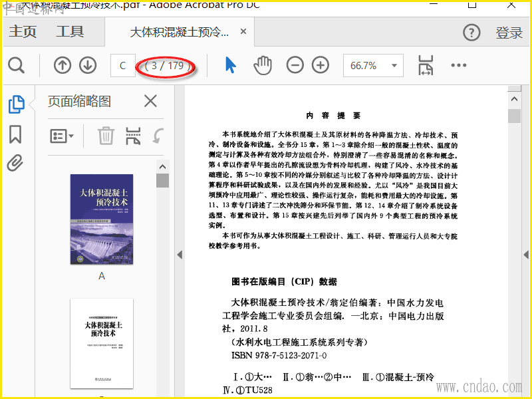
Task: Click the 图书在版编目（CIP）数据 heading
Action: [285, 281]
